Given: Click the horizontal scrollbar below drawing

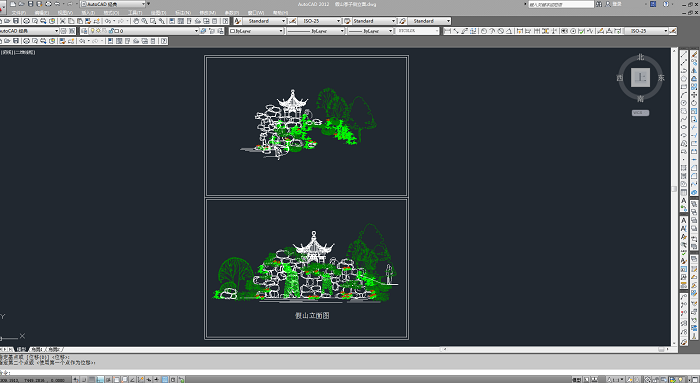Looking at the screenshot, I should click(x=554, y=350).
